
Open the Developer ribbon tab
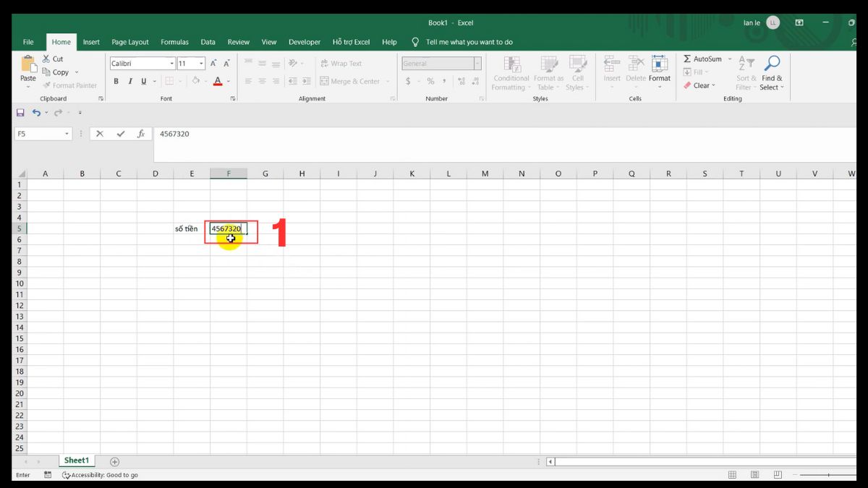[304, 42]
